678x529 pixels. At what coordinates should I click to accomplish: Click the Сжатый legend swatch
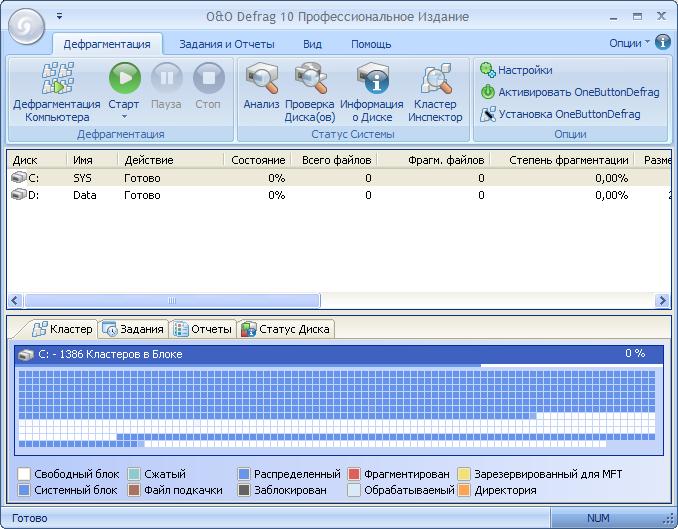[134, 474]
